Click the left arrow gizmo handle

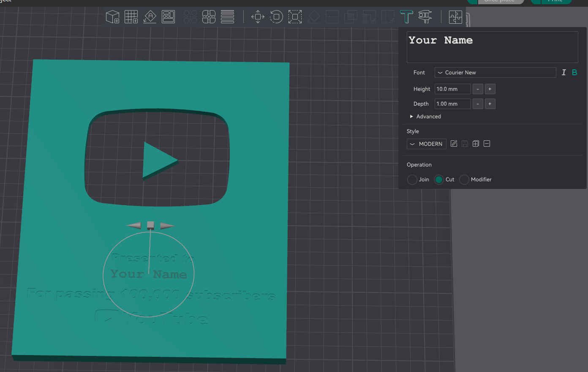134,225
